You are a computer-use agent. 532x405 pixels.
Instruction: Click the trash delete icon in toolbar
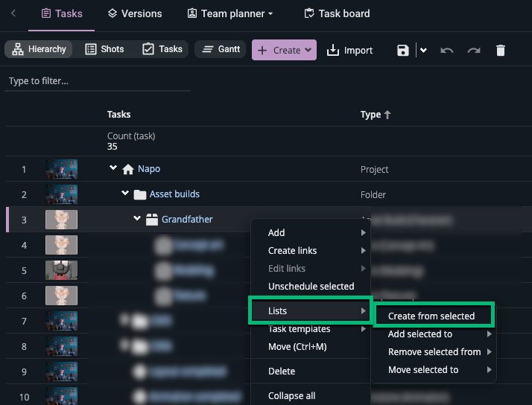click(x=501, y=50)
